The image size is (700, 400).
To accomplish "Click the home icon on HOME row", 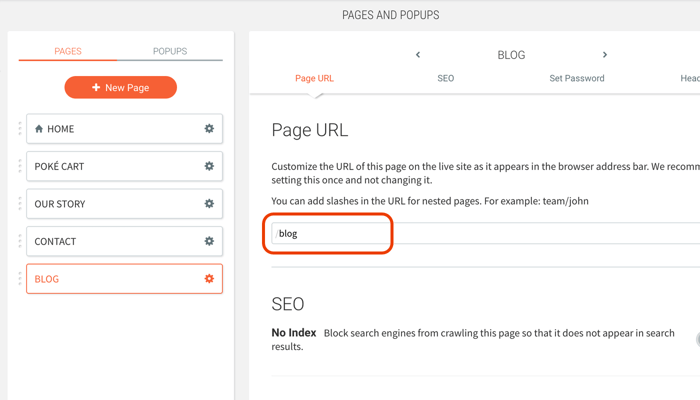I will point(39,129).
